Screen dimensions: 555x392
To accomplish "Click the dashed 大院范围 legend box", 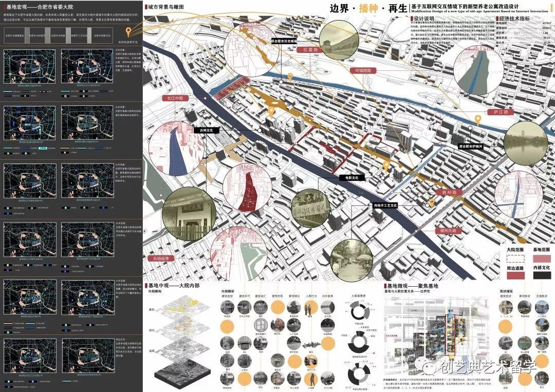I will [515, 258].
